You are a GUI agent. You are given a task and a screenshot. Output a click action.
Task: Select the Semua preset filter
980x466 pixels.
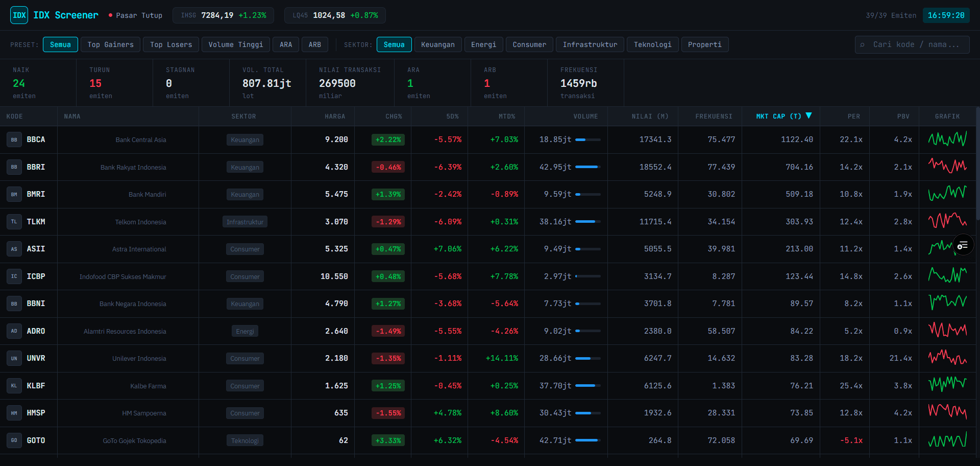pyautogui.click(x=60, y=44)
